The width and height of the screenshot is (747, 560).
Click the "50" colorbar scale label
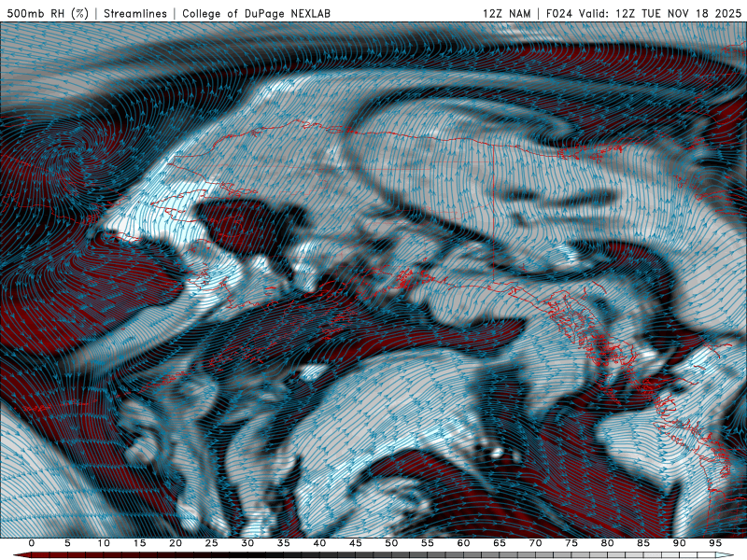click(x=391, y=543)
